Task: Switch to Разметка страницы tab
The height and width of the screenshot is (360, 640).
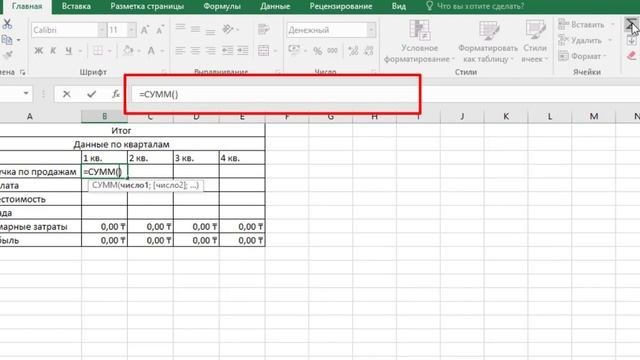Action: (147, 6)
